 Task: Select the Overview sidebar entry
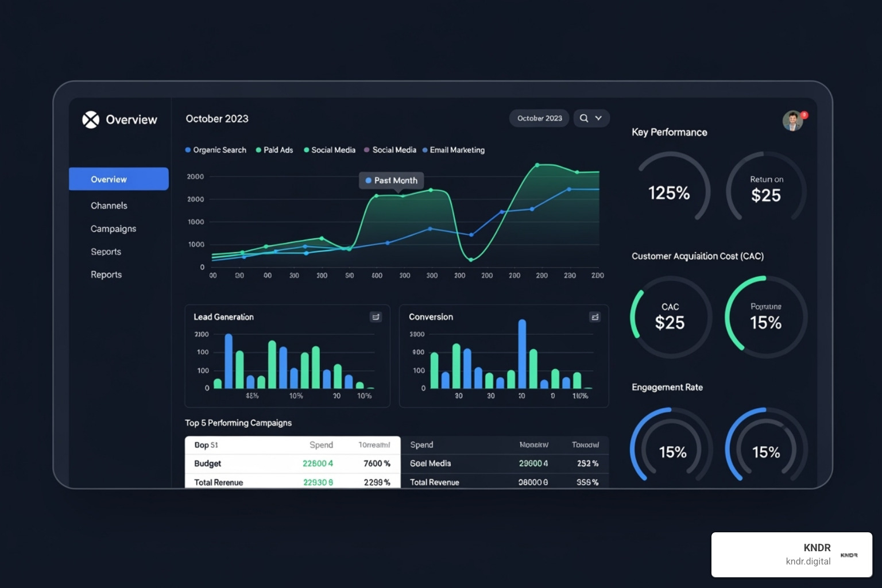pos(109,179)
